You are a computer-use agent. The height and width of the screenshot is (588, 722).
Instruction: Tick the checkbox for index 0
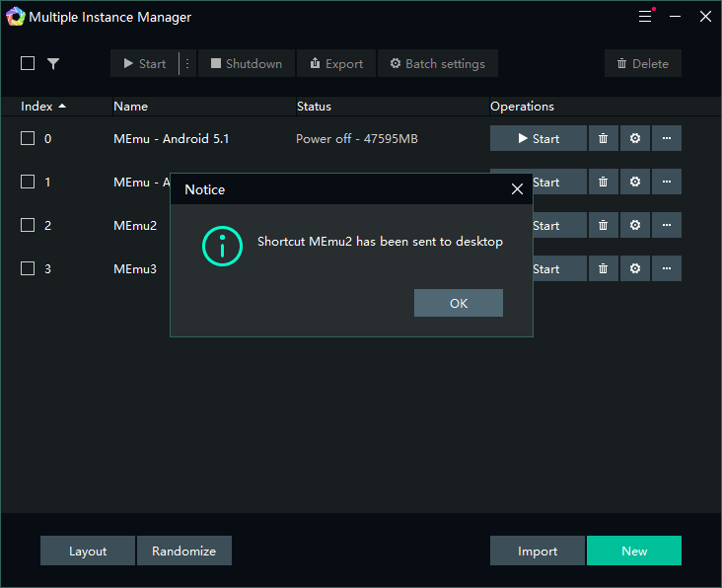(x=28, y=139)
